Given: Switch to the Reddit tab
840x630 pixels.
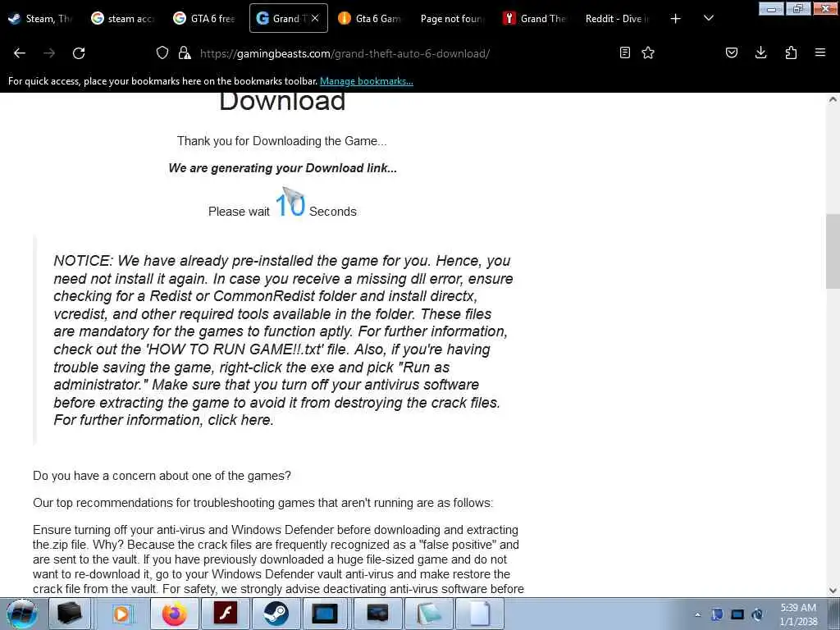Looking at the screenshot, I should pos(616,18).
